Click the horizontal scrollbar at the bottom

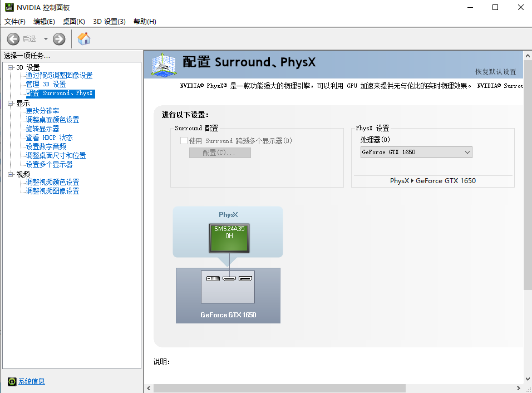[278, 388]
